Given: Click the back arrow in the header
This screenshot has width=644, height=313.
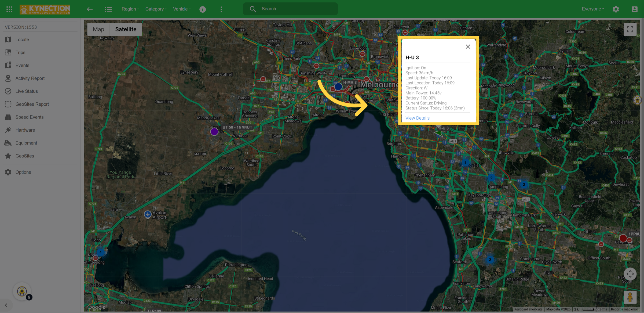Looking at the screenshot, I should tap(90, 9).
